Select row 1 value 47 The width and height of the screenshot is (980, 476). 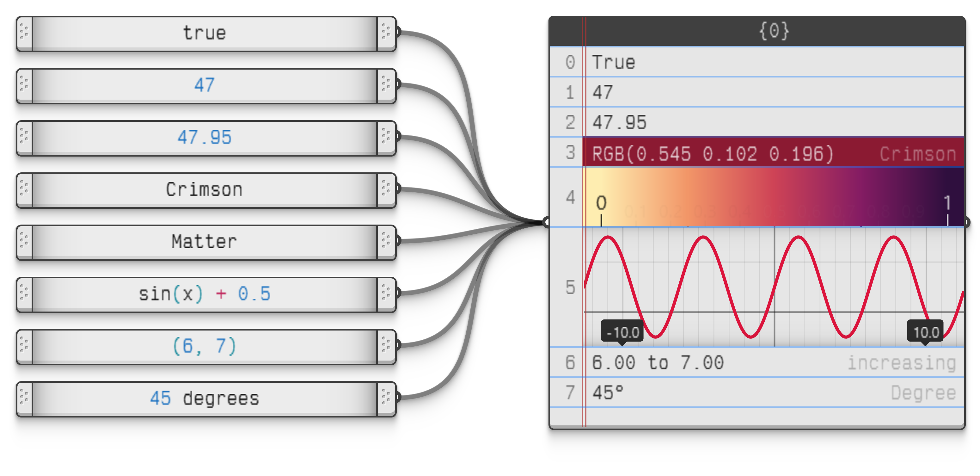757,92
